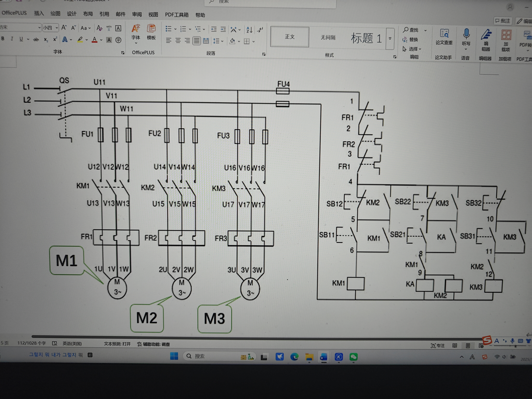Open the 小四 font size dropdown
532x399 pixels.
click(57, 28)
